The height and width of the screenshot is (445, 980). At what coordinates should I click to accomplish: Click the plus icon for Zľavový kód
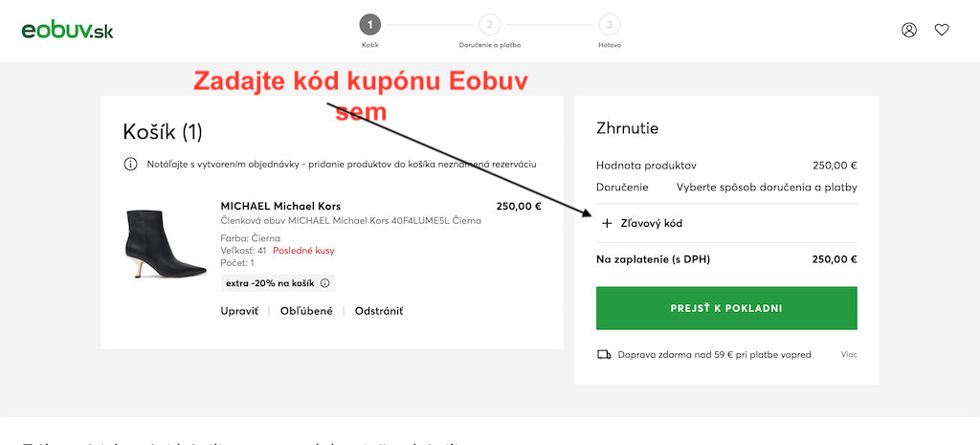606,223
